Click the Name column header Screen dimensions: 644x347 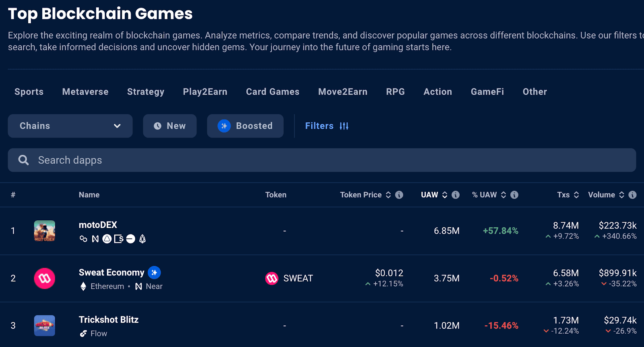tap(89, 195)
